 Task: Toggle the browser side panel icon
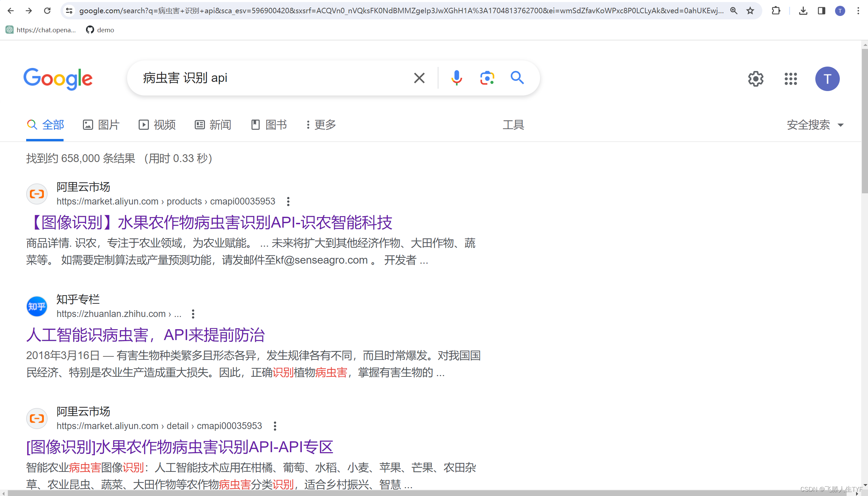coord(821,11)
